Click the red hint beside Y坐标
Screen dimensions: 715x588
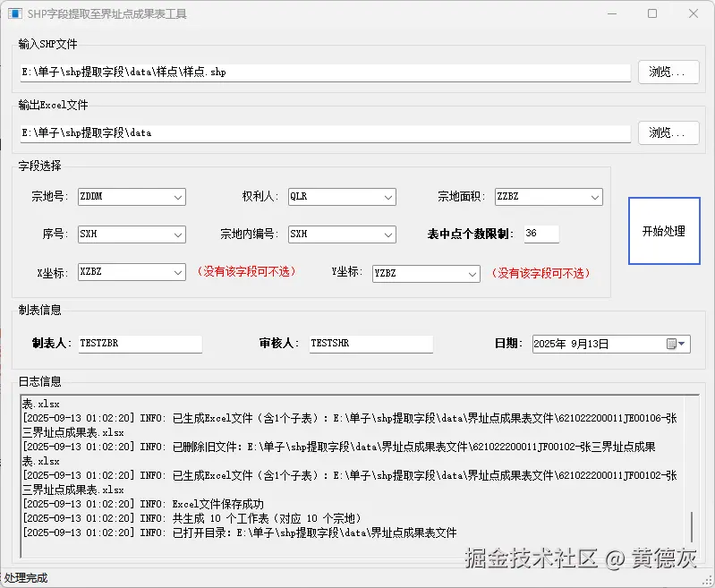click(541, 273)
